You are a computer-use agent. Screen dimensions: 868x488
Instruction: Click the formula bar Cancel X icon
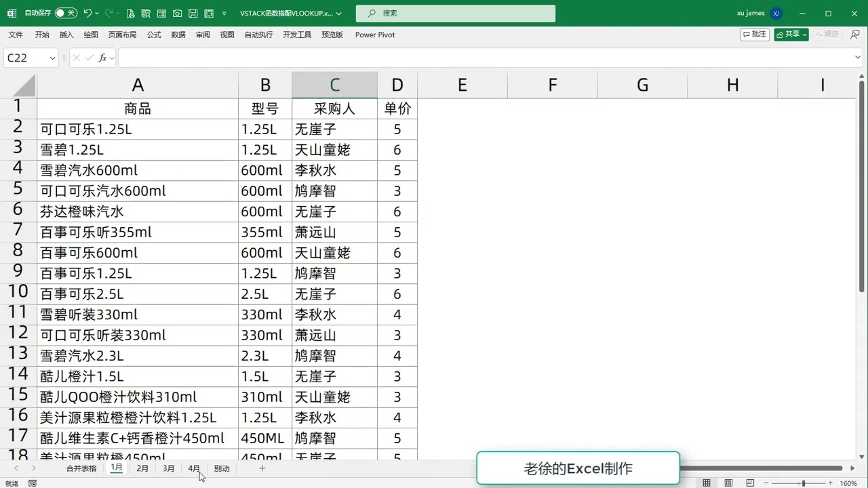pos(77,58)
